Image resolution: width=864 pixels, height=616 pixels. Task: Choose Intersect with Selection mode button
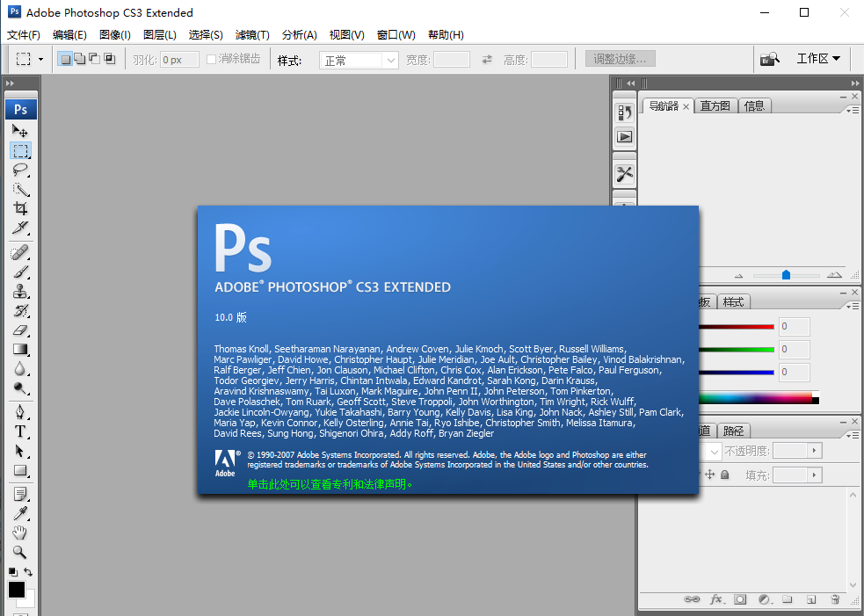(110, 59)
